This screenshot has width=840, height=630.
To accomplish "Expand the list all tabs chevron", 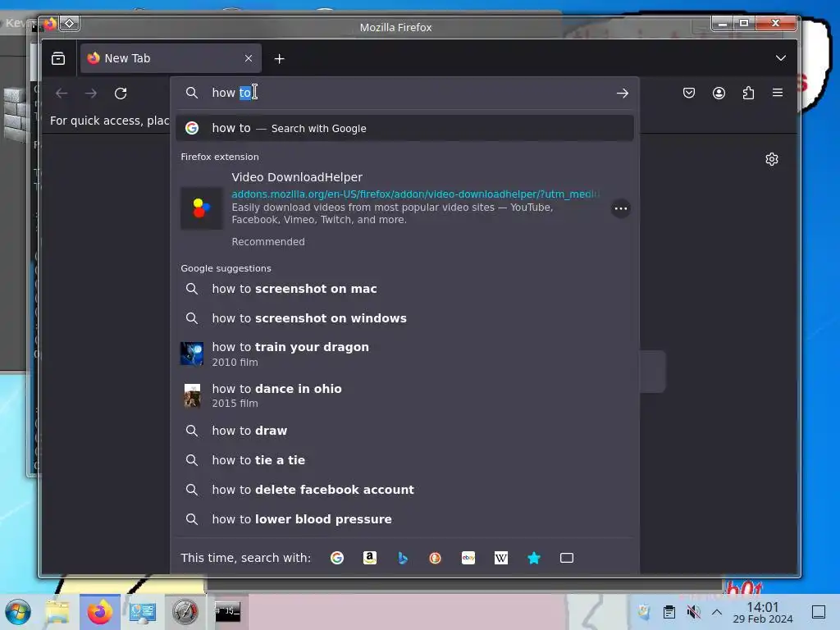I will (x=781, y=58).
